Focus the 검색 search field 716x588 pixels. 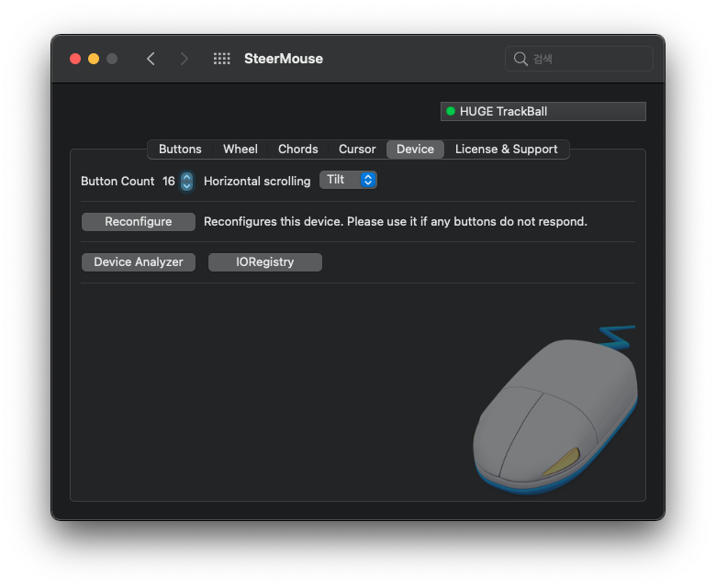click(x=579, y=59)
